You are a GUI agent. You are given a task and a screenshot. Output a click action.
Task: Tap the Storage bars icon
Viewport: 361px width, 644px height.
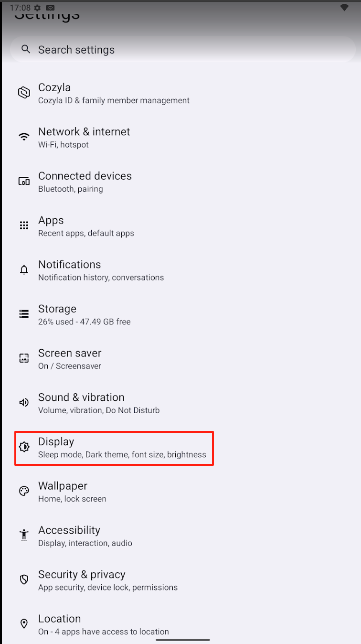[x=24, y=314]
